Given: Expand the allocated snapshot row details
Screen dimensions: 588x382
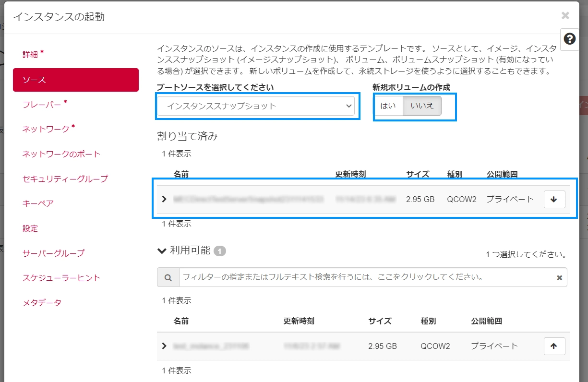Looking at the screenshot, I should [164, 199].
